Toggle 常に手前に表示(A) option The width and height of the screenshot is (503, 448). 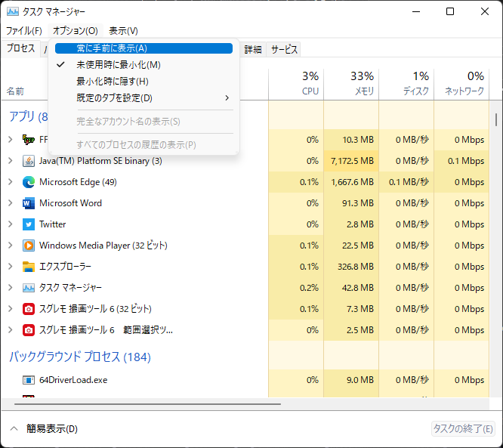[143, 48]
